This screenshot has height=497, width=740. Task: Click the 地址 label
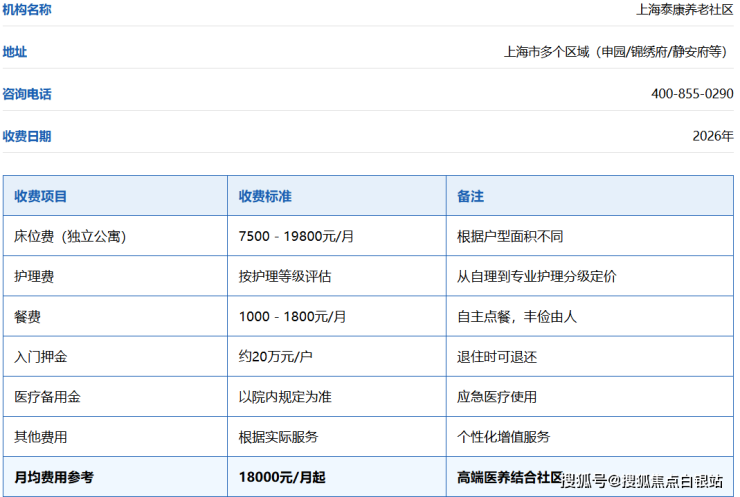coord(15,51)
